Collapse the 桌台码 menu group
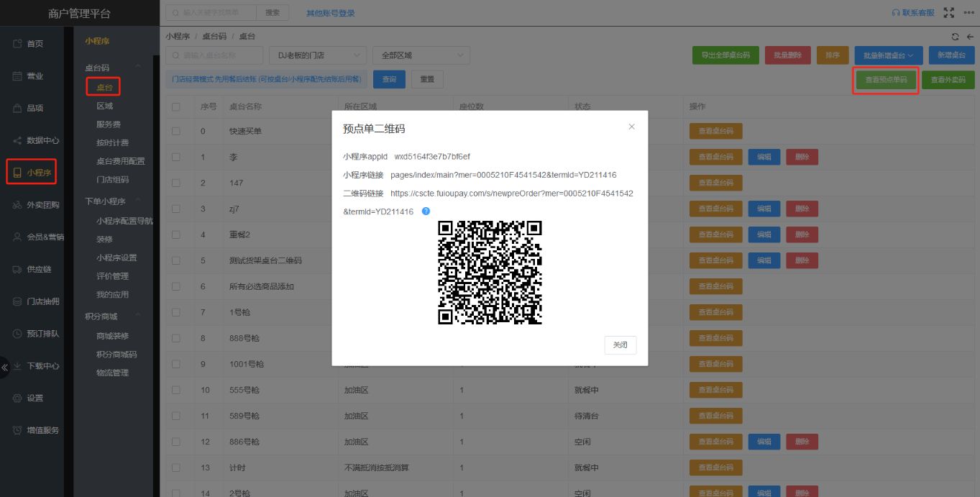The image size is (980, 497). (x=114, y=68)
